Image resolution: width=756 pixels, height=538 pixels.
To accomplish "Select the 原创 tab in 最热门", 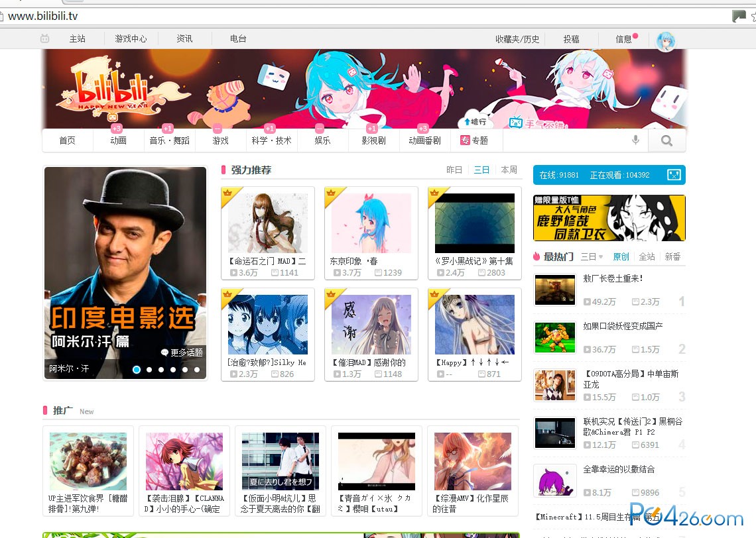I will (x=621, y=256).
